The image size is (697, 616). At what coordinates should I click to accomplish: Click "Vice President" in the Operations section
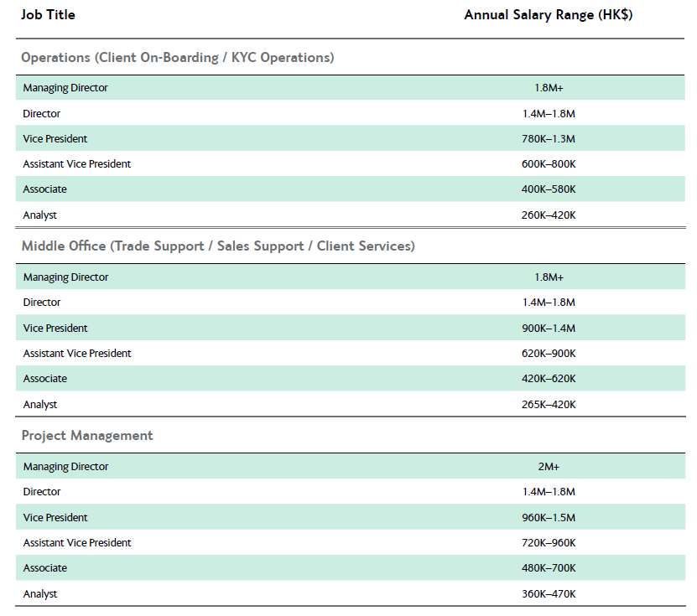click(55, 139)
